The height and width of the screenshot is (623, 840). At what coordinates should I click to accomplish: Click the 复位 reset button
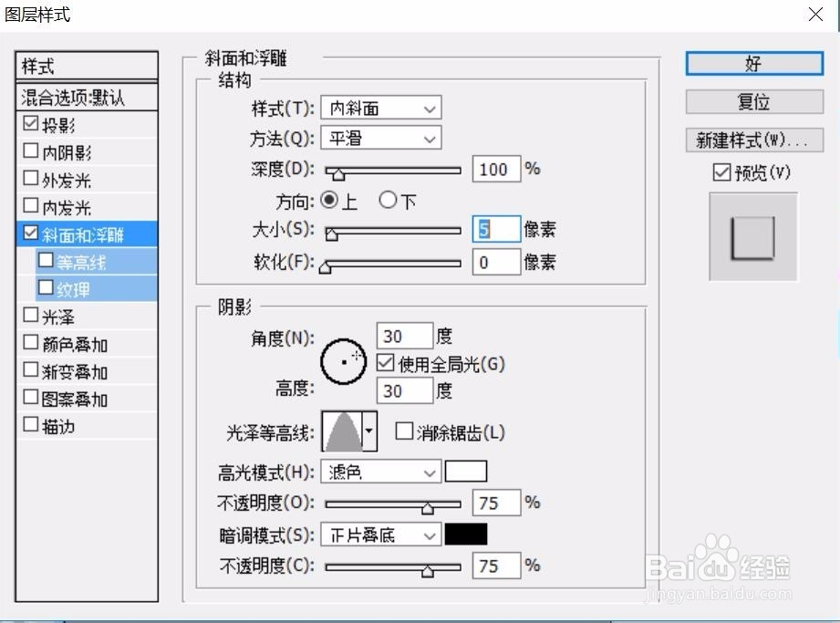754,102
